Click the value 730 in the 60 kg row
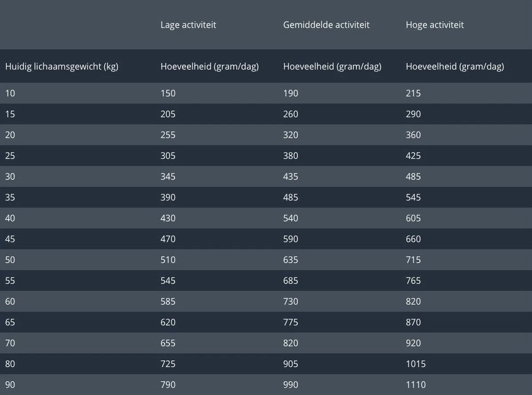Image resolution: width=532 pixels, height=395 pixels. (291, 301)
